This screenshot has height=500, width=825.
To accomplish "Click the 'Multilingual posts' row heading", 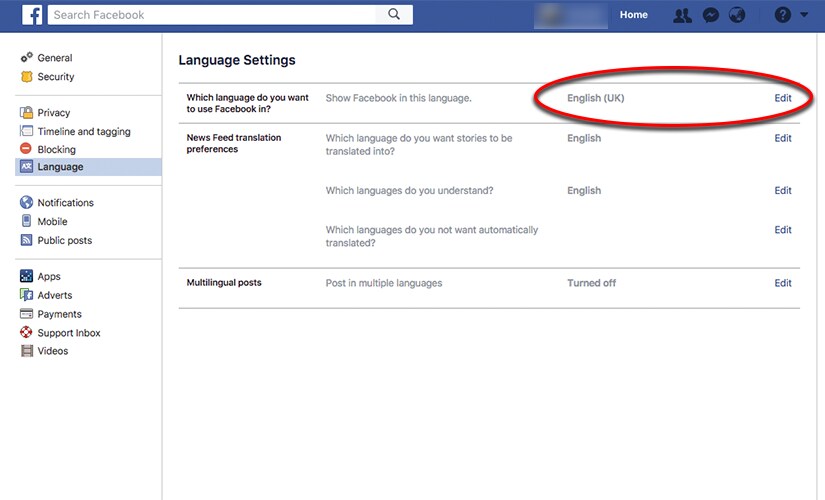I will [x=224, y=283].
